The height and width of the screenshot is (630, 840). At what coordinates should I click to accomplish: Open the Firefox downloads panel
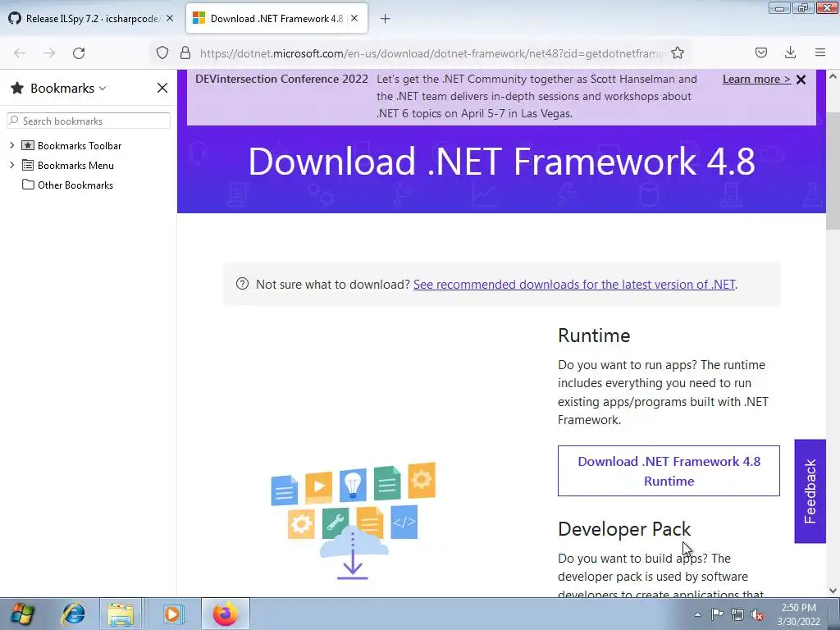tap(790, 52)
